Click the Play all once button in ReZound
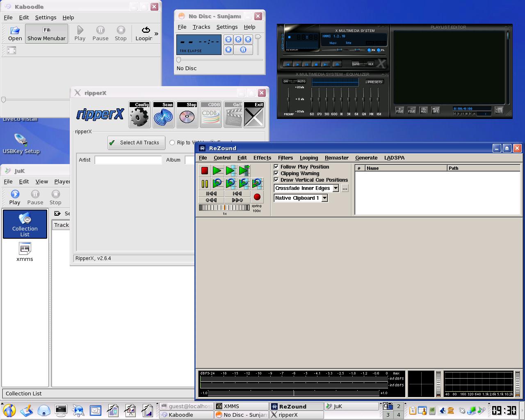The image size is (525, 420). click(217, 171)
